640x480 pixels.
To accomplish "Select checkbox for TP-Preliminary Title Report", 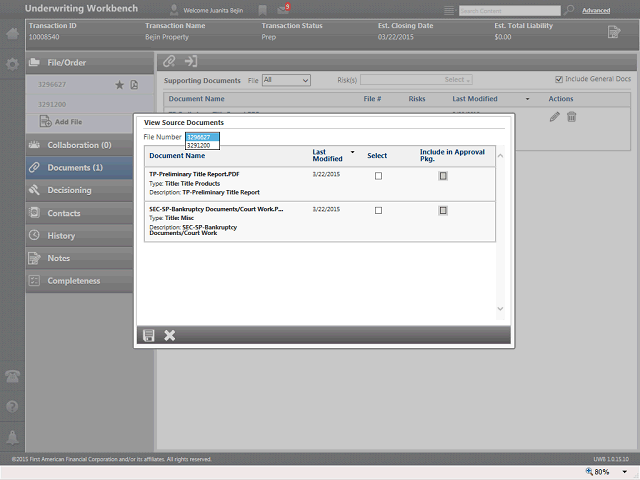I will pos(378,176).
